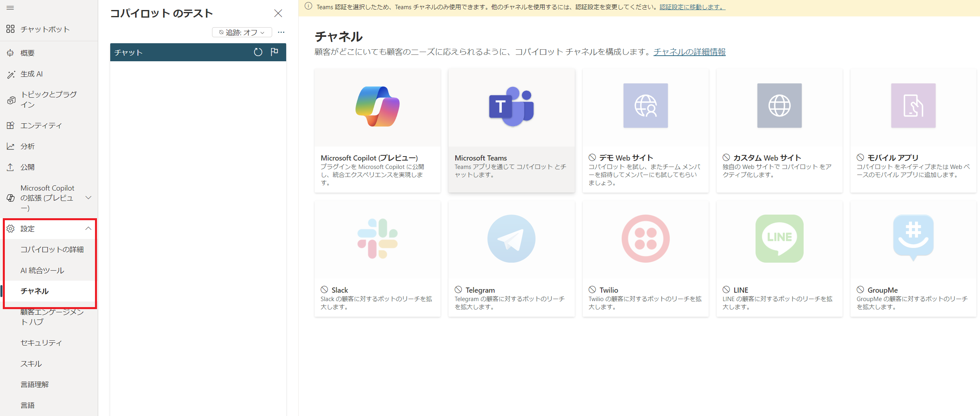
Task: Click the GroupMe channel title text
Action: click(883, 290)
